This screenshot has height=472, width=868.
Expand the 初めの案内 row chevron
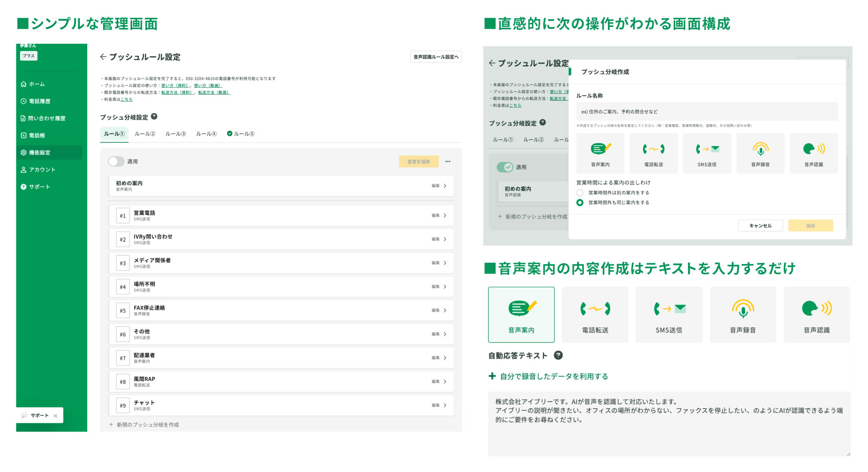click(x=445, y=186)
